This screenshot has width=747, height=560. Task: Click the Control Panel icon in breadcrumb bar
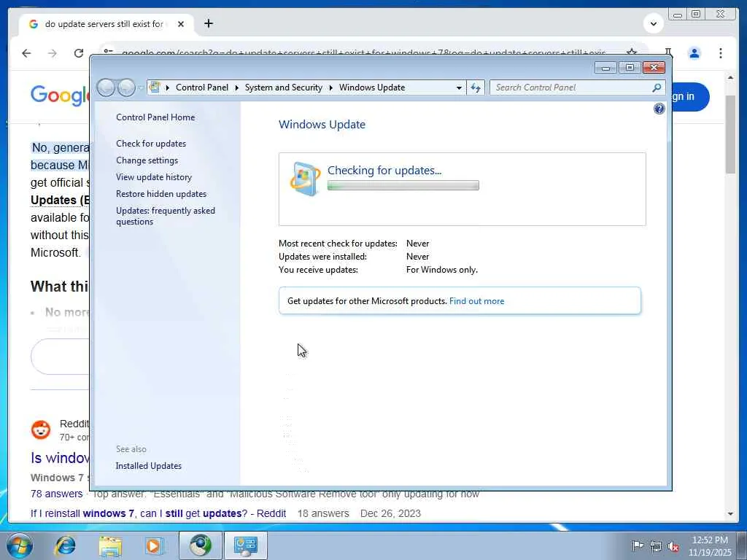tap(155, 87)
